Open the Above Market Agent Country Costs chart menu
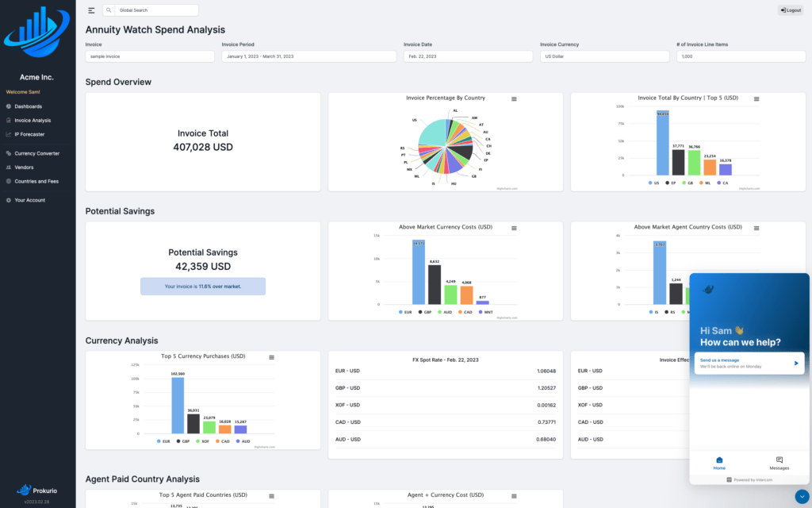Viewport: 812px width, 508px height. [756, 228]
